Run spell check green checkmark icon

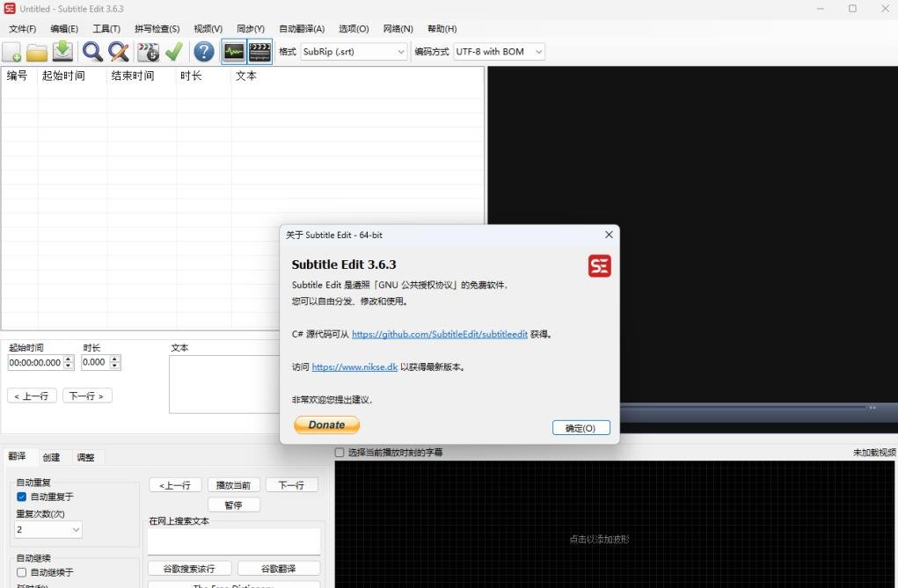174,52
